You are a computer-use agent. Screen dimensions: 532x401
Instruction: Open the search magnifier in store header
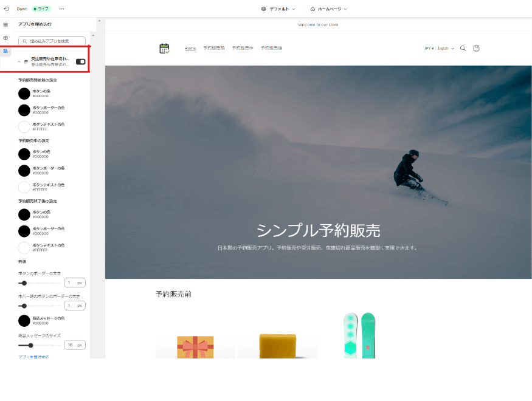(x=463, y=49)
